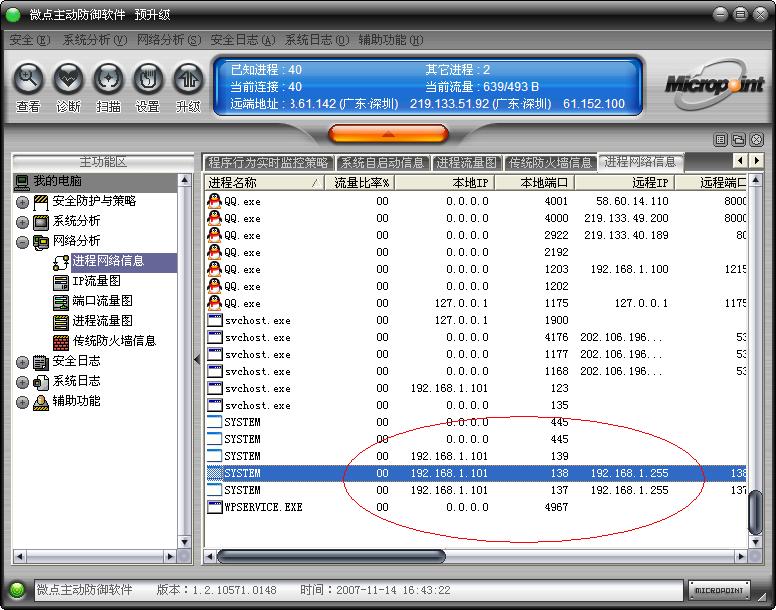Click the 系统日志 documents icon
776x610 pixels.
41,382
